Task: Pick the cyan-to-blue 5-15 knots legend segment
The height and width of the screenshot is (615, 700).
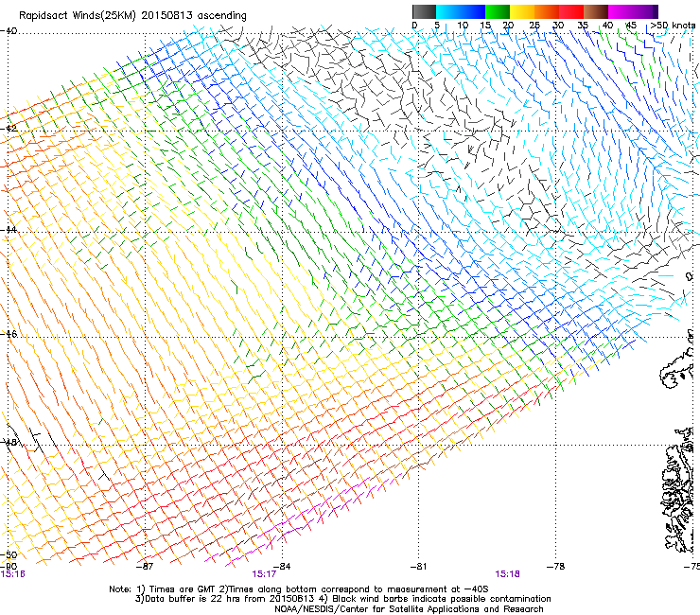Action: (461, 11)
